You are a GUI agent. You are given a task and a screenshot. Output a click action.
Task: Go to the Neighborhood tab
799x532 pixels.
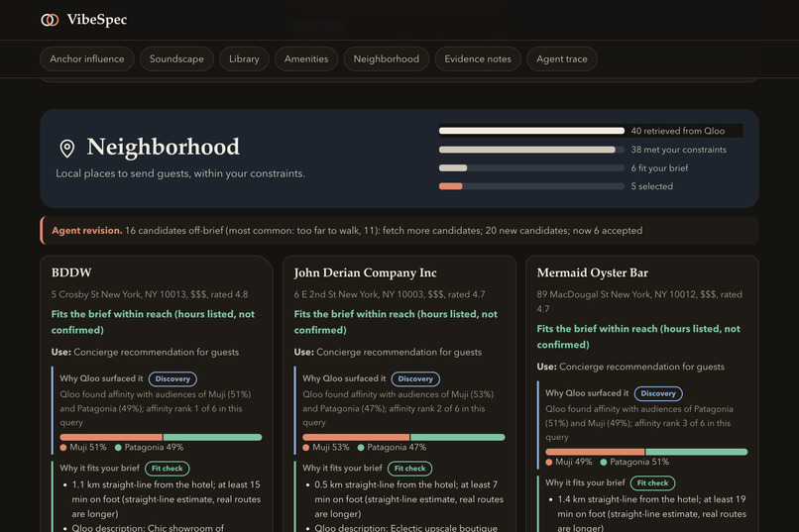(387, 59)
